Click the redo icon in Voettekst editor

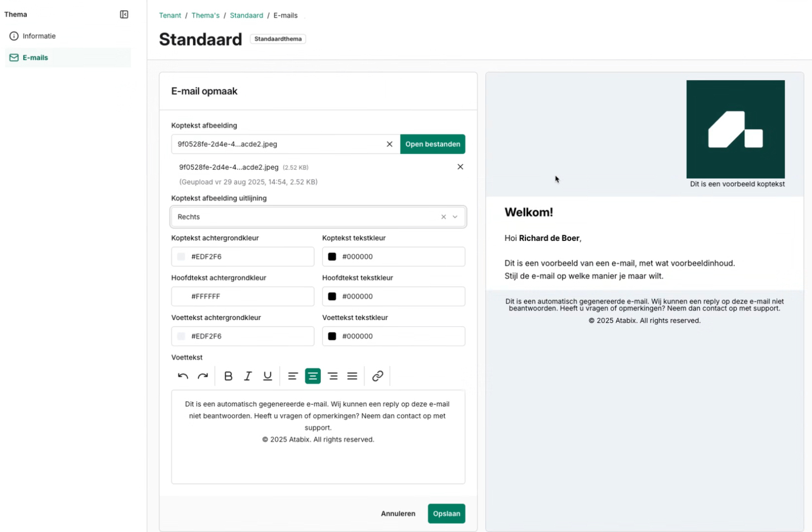click(x=203, y=376)
